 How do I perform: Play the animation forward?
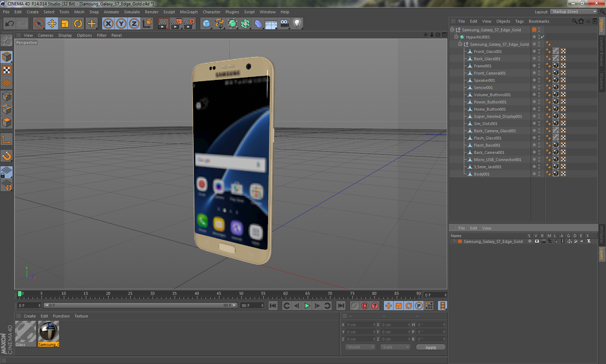tap(307, 306)
